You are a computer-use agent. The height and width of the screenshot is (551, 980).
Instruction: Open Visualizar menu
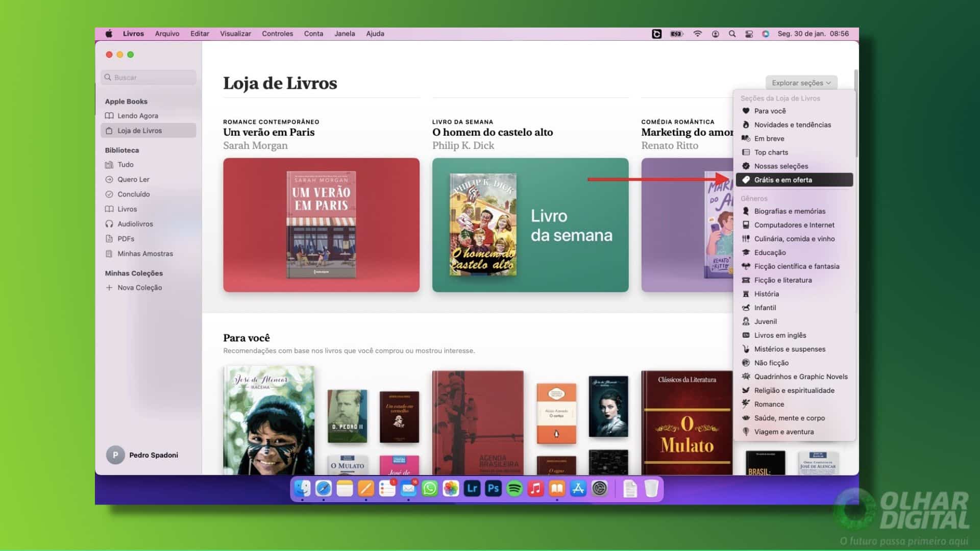(x=235, y=34)
